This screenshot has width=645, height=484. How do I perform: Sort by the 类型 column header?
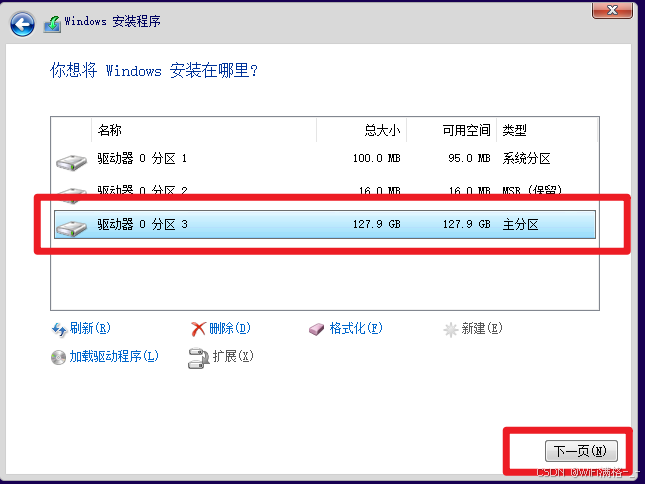547,130
